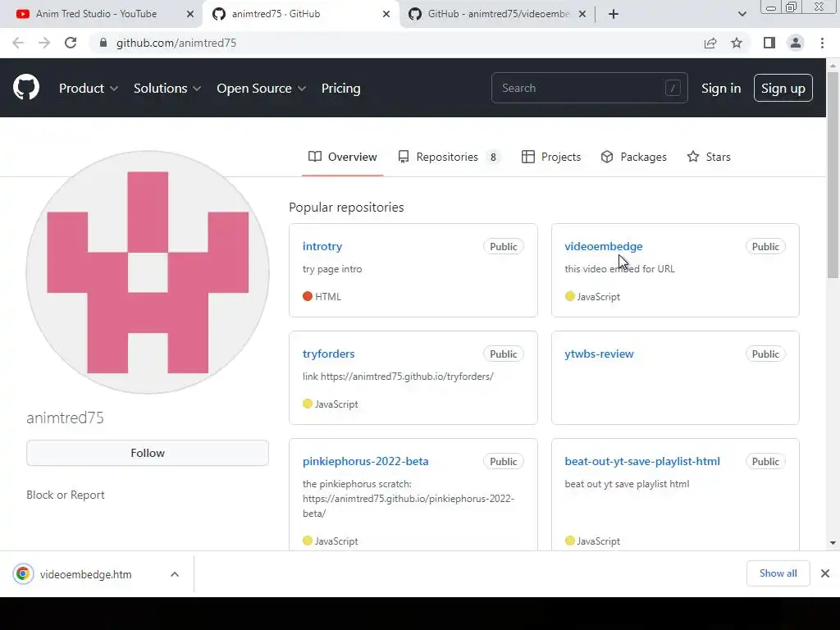Click the slash shortcut icon in search
Viewport: 840px width, 630px height.
[673, 88]
